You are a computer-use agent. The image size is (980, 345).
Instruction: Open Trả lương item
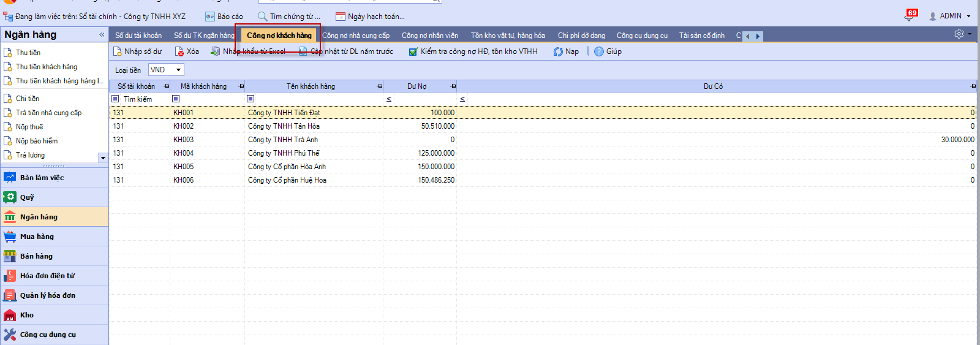point(30,155)
